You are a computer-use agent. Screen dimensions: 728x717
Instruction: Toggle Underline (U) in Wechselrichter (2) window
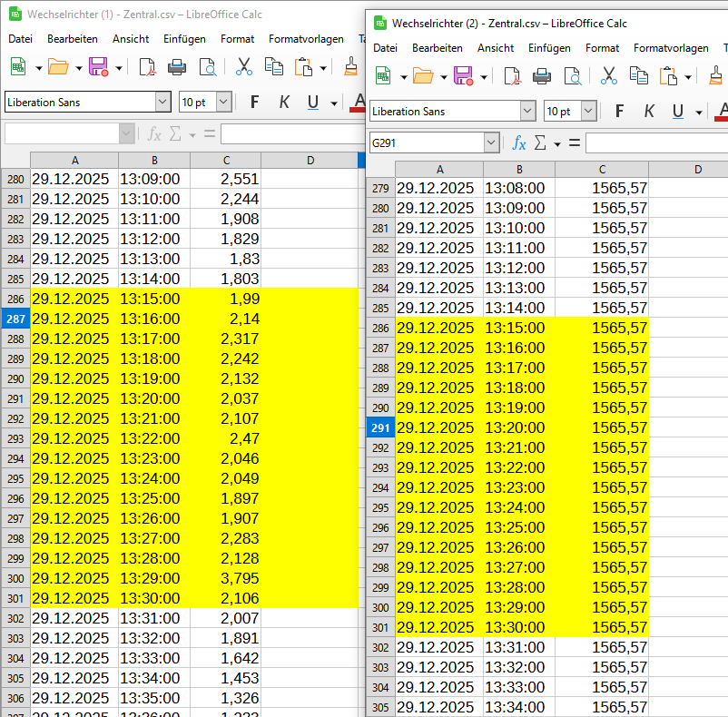click(x=677, y=112)
